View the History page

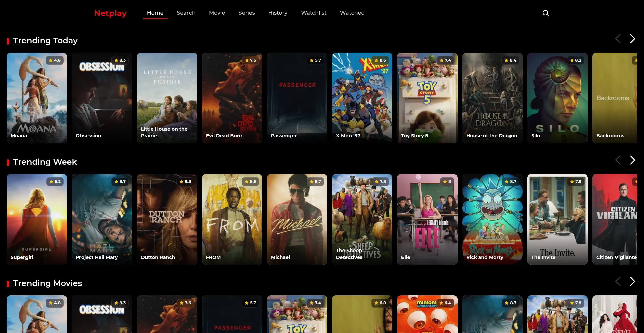click(278, 13)
